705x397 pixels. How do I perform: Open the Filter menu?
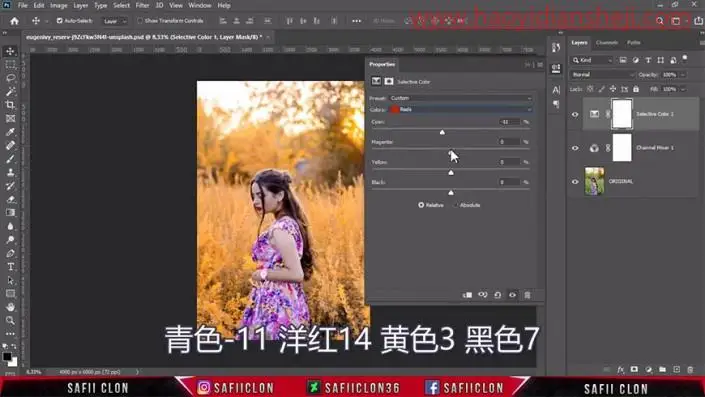(142, 5)
